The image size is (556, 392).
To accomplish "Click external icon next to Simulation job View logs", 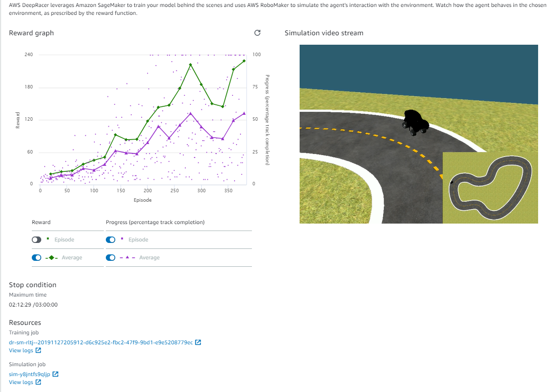I will [x=38, y=382].
